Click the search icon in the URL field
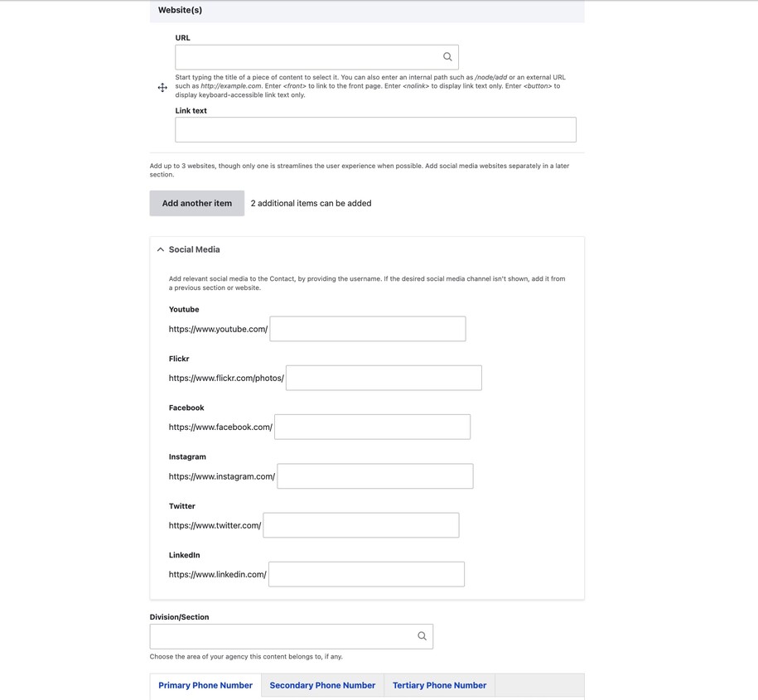 [447, 57]
